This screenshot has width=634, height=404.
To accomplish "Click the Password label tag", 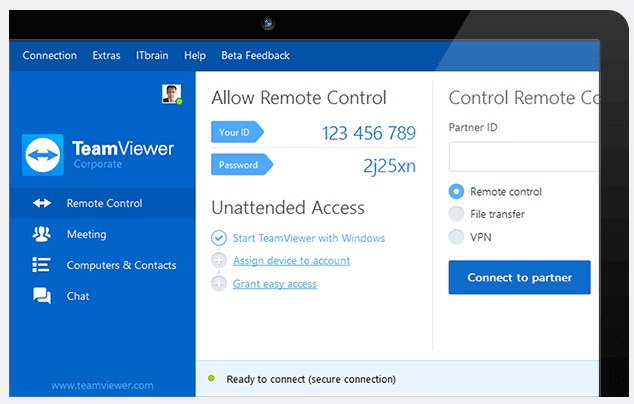I will [x=242, y=165].
